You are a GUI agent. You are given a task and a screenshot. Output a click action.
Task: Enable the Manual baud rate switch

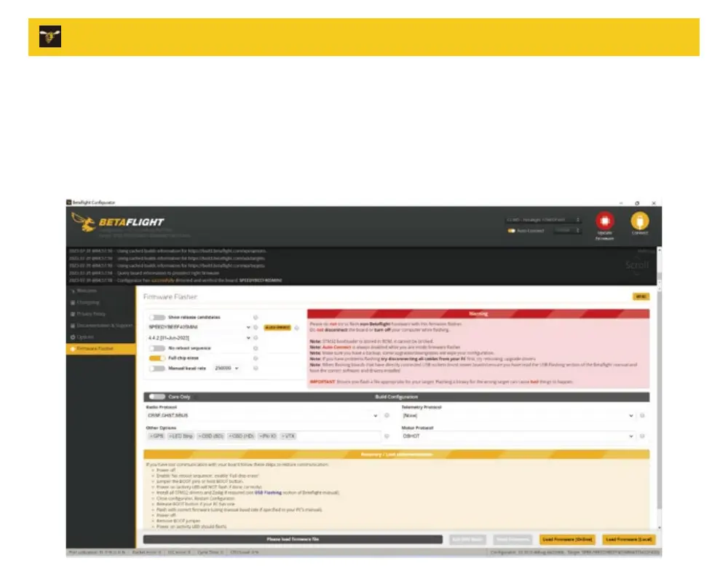click(157, 368)
